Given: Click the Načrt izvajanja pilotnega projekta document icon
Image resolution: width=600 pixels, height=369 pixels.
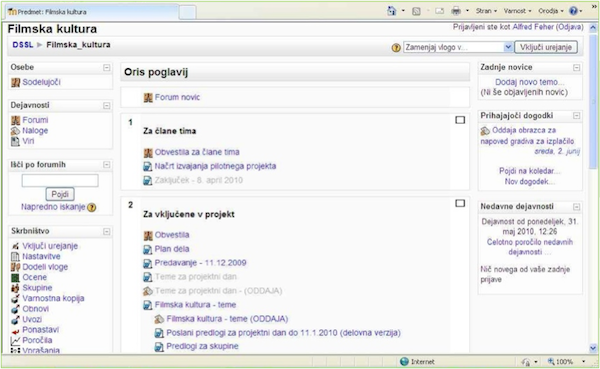Looking at the screenshot, I should pos(148,167).
